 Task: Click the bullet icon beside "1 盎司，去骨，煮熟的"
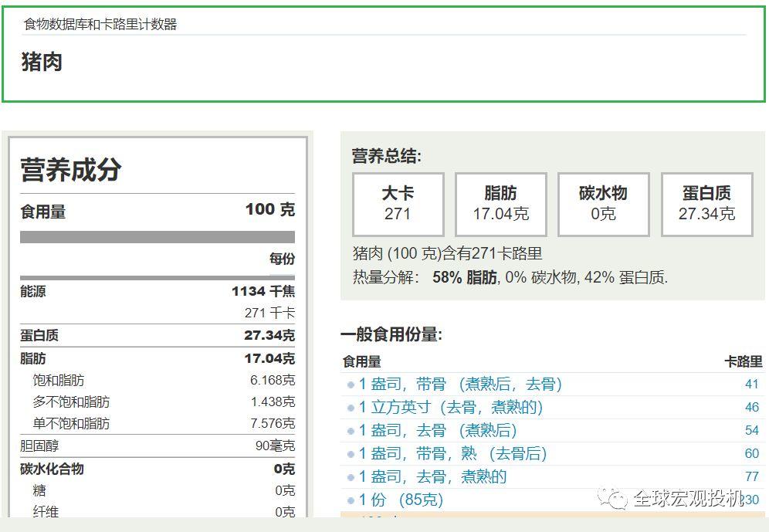coord(352,477)
